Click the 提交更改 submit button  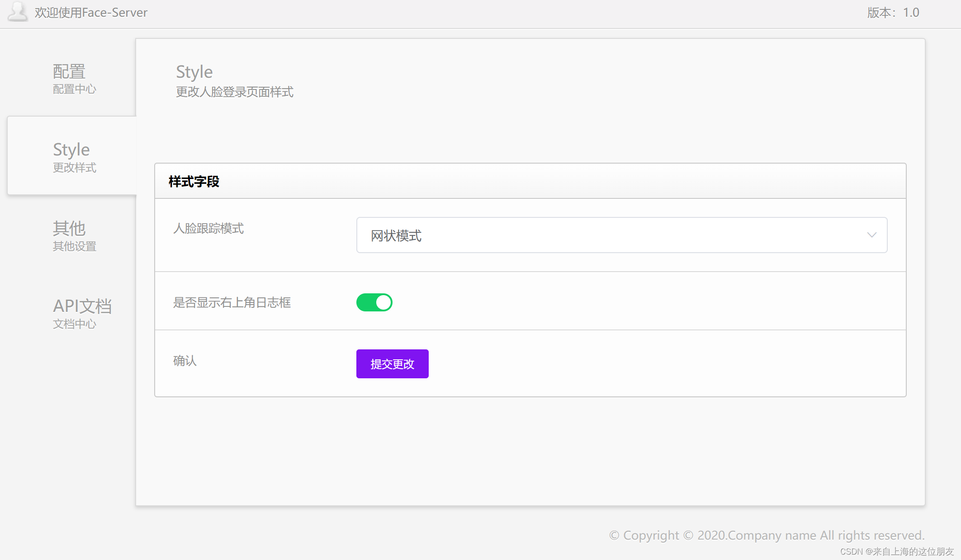click(x=393, y=364)
